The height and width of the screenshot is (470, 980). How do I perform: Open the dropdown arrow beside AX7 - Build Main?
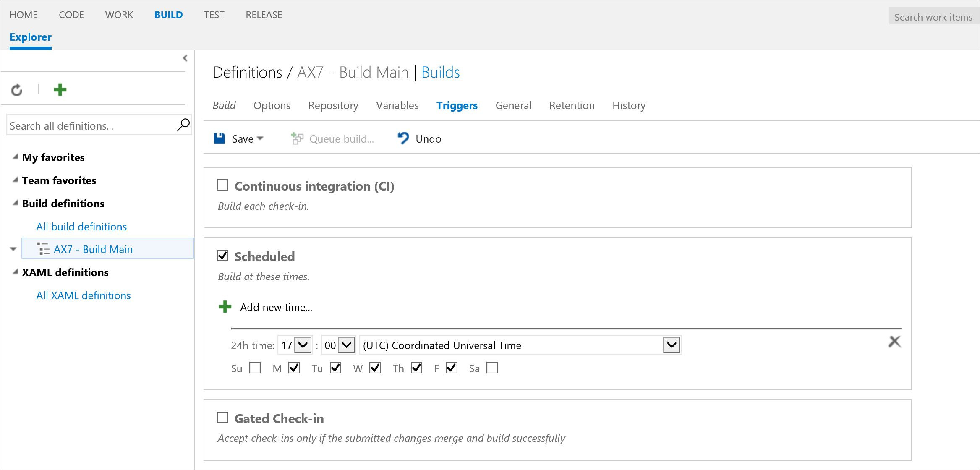point(13,249)
